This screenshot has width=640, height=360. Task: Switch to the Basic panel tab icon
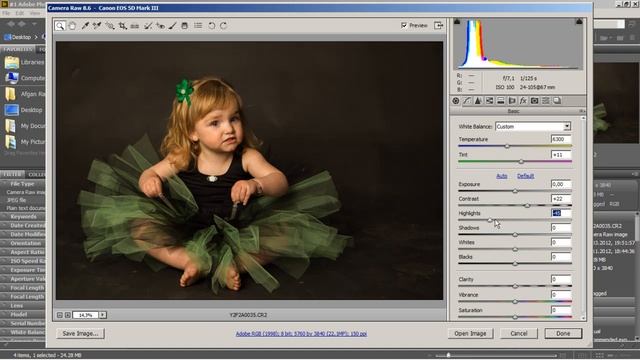pos(456,101)
